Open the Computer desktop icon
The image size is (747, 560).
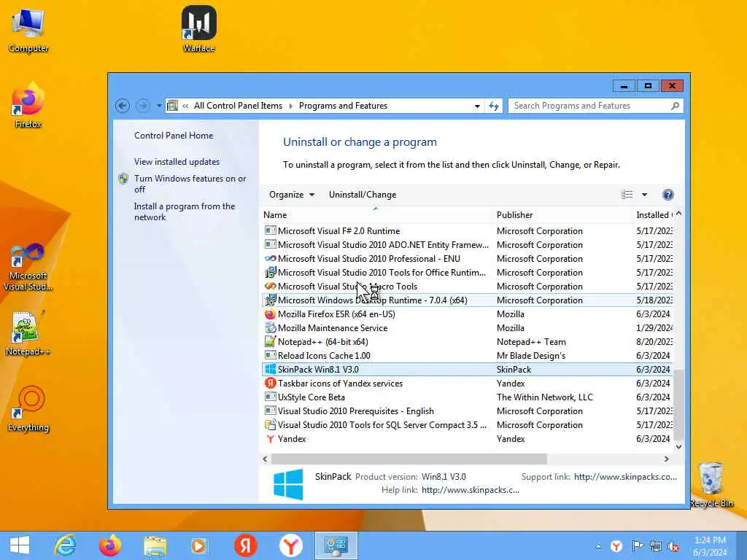click(28, 29)
